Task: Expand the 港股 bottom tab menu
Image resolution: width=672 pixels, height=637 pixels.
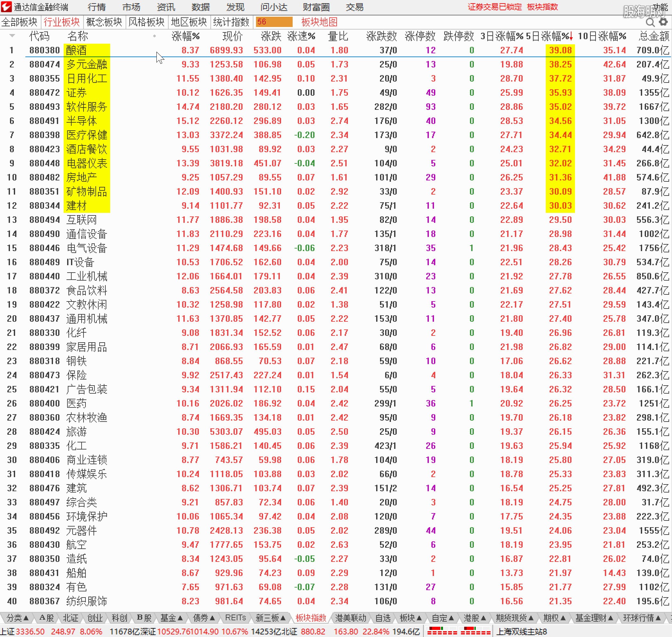Action: click(475, 618)
